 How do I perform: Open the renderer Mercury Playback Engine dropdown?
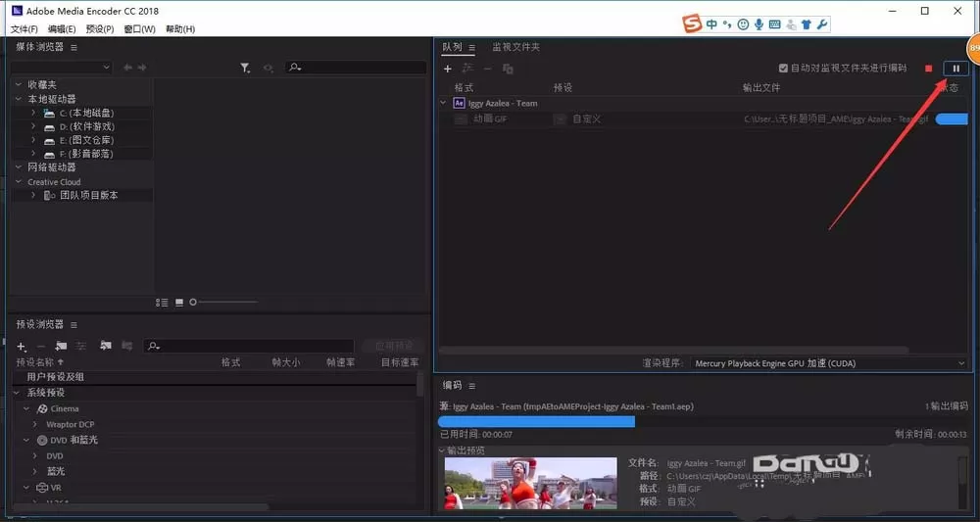(x=829, y=363)
